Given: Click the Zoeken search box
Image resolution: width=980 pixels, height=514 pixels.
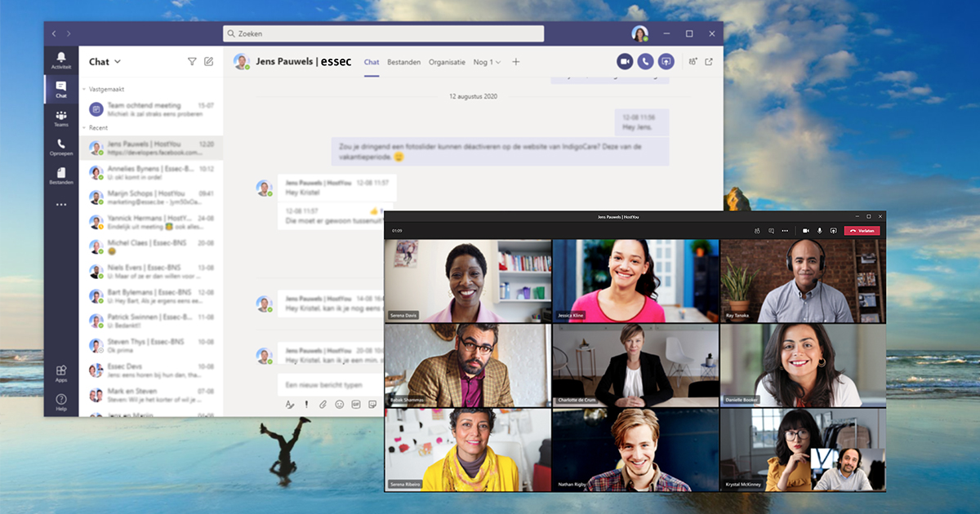Looking at the screenshot, I should [384, 33].
